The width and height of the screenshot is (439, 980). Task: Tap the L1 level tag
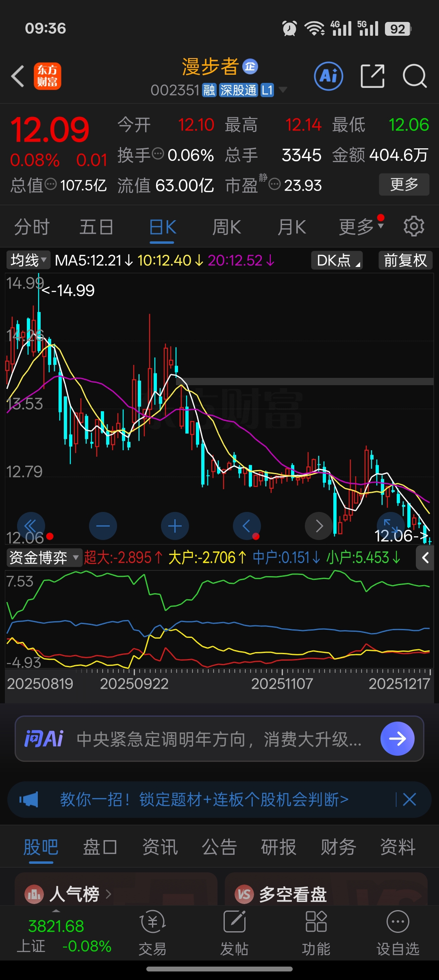(x=267, y=90)
